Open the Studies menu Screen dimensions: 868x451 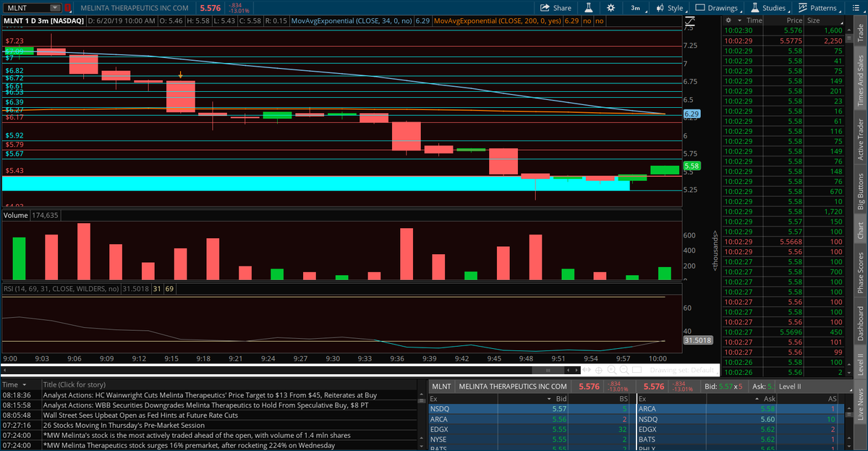coord(769,8)
